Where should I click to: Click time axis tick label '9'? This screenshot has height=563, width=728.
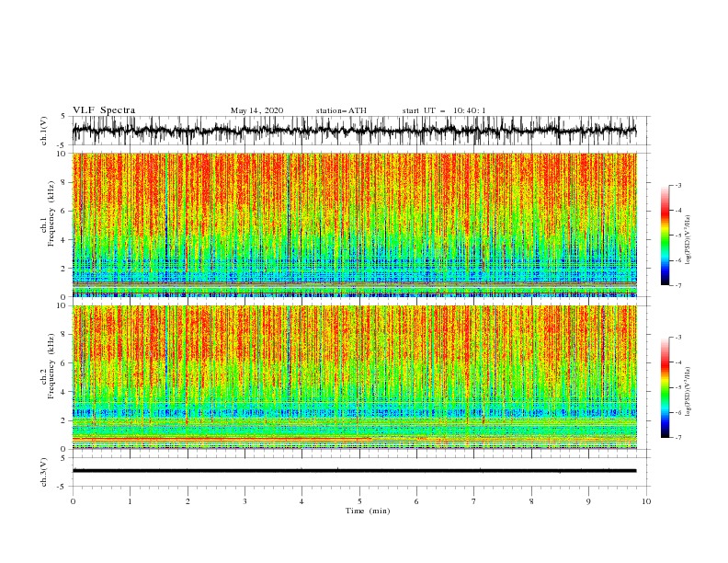588,501
